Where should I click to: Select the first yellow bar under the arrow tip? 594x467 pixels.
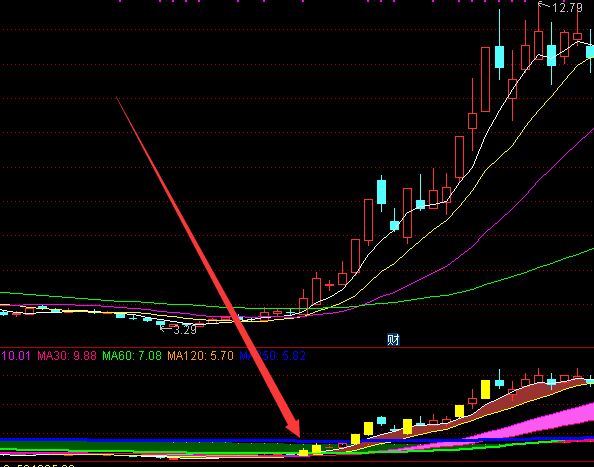pyautogui.click(x=303, y=452)
